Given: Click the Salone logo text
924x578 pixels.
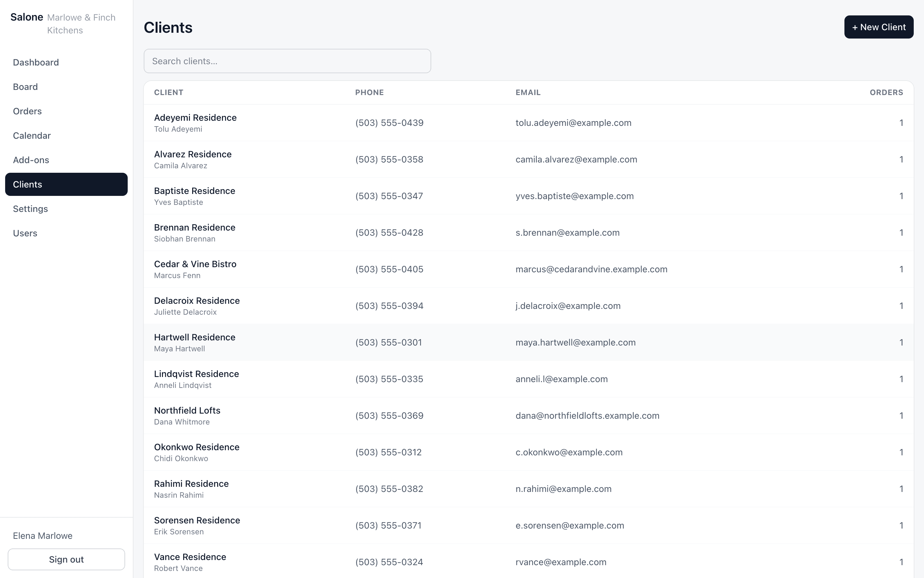Looking at the screenshot, I should [x=27, y=17].
